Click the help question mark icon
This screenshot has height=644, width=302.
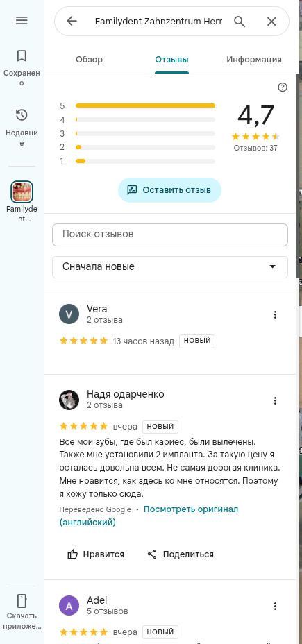(x=283, y=87)
